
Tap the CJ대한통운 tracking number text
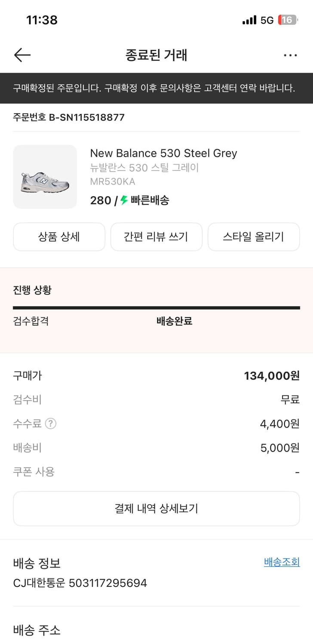tap(80, 583)
